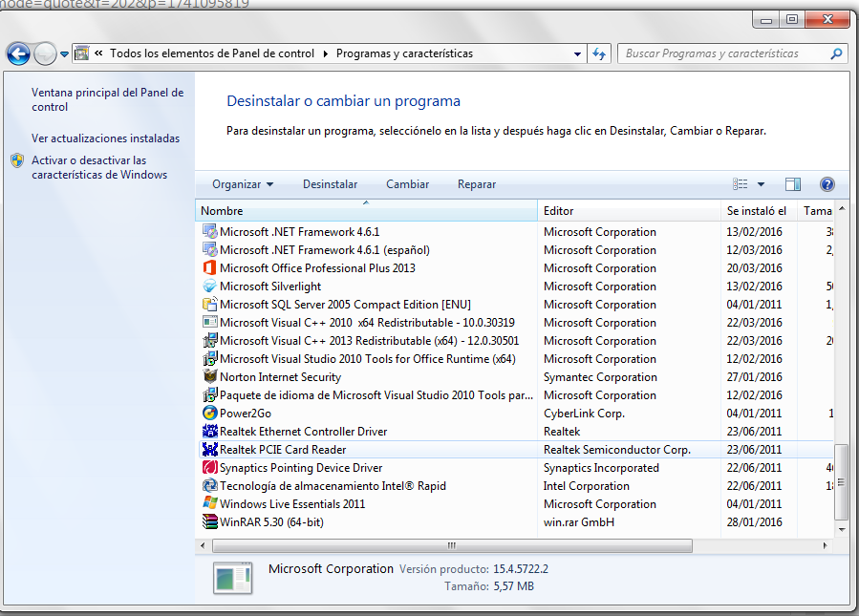Open Activar o desactivar características de Windows

click(x=98, y=168)
